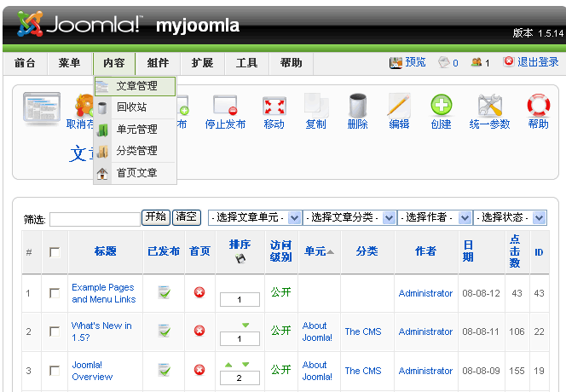Viewport: 566px width, 392px height.
Task: Click the 帮助 lifebuoy toolbar icon
Action: pyautogui.click(x=539, y=105)
